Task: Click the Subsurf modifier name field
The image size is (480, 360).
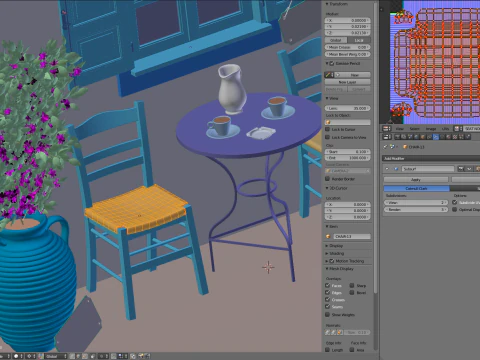Action: click(428, 169)
